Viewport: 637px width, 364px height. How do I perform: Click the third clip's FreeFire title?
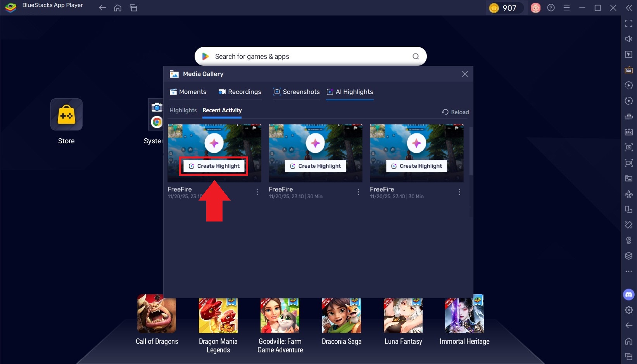click(382, 189)
